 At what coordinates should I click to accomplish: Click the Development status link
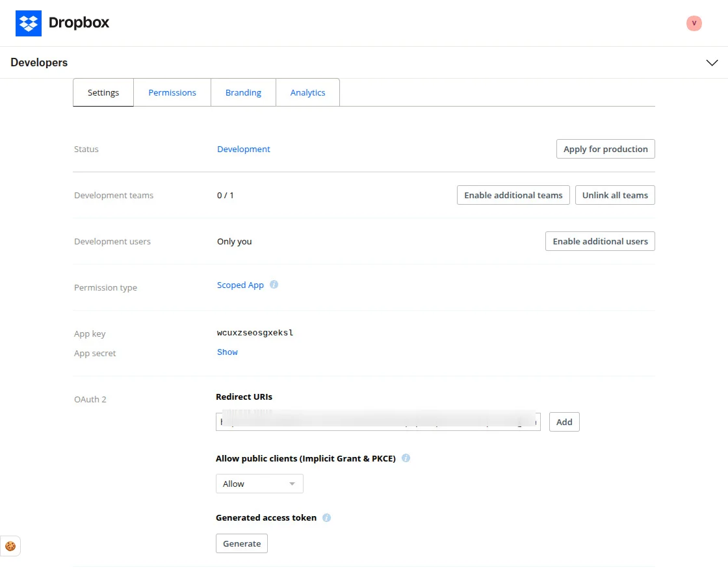pyautogui.click(x=243, y=149)
